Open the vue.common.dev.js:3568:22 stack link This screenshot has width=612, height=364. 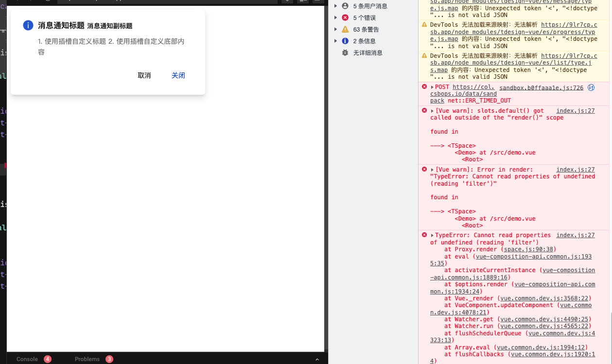point(545,298)
